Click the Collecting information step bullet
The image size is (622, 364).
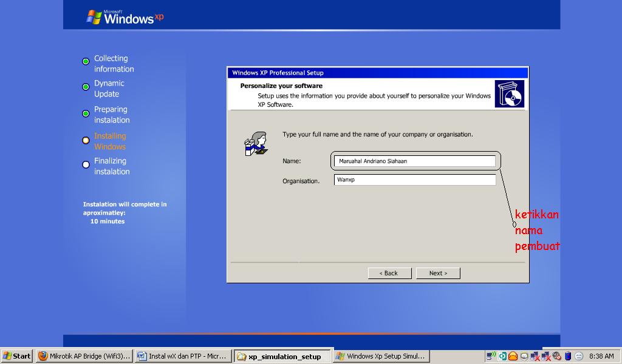click(x=86, y=61)
